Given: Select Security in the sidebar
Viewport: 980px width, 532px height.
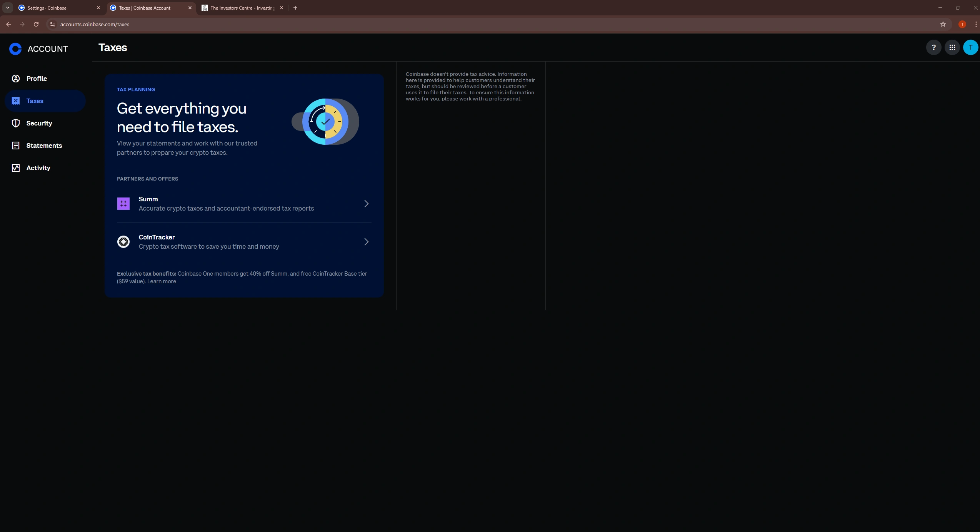Looking at the screenshot, I should (45, 123).
